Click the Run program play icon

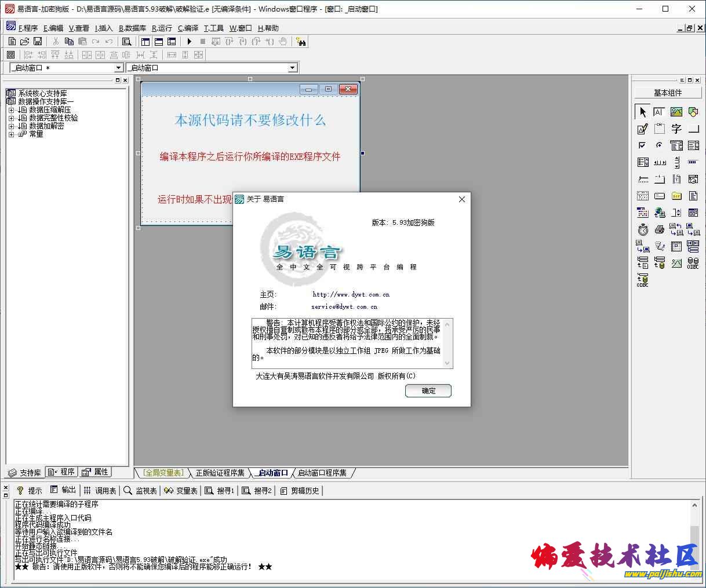coord(189,41)
